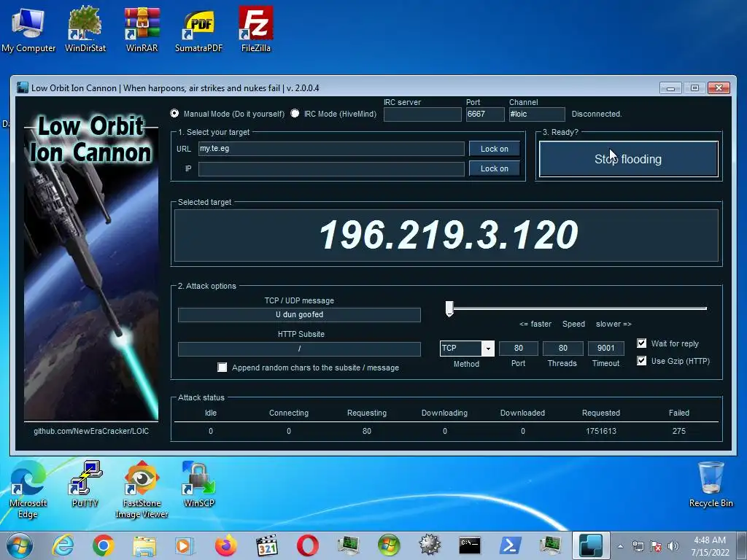The image size is (747, 560).
Task: Open WinRAR desktop shortcut
Action: [142, 29]
